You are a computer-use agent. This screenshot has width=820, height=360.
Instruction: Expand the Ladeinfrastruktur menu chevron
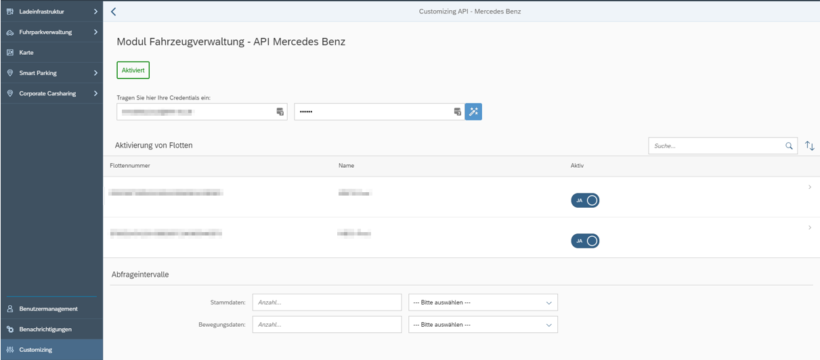[x=96, y=11]
